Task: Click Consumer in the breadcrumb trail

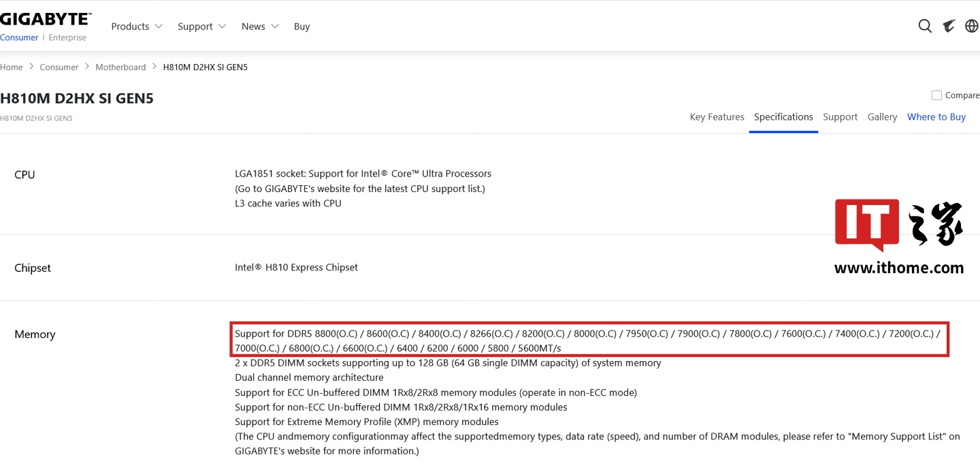Action: [59, 67]
